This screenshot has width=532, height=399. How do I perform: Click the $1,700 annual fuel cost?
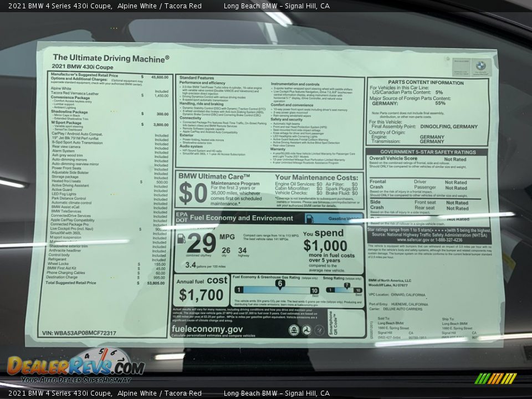pos(201,295)
